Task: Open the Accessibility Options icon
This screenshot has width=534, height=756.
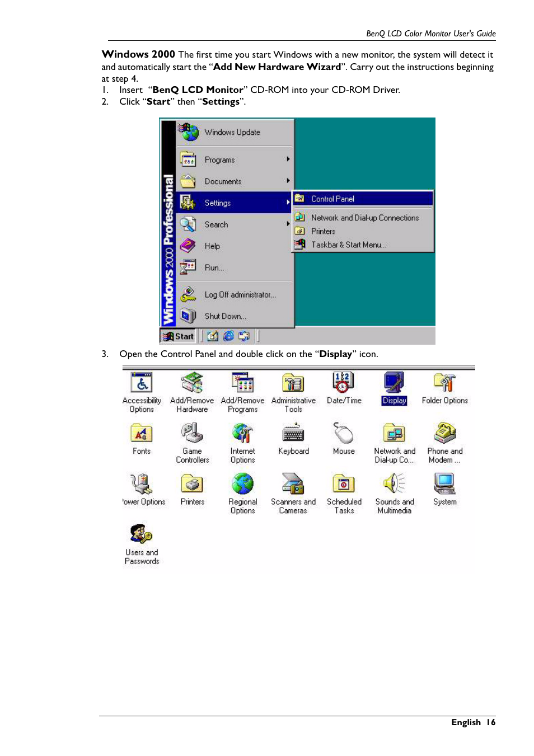Action: point(142,383)
